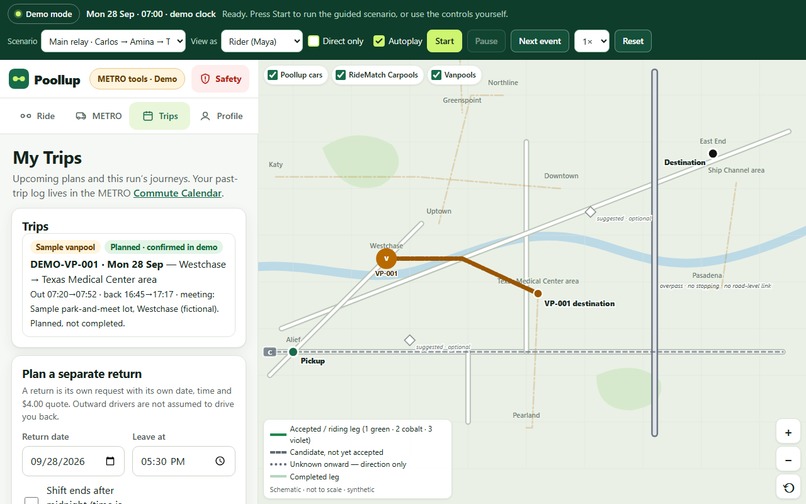Open the View as Rider (Maya) dropdown

point(262,41)
